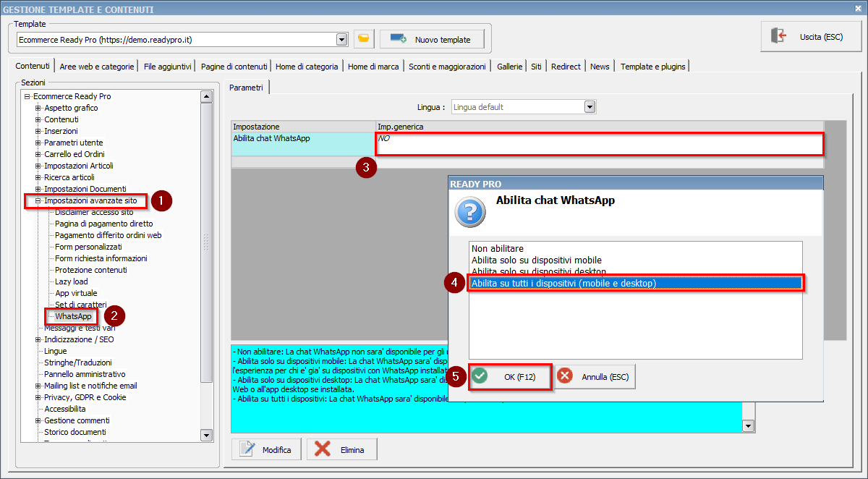Expand the Aspetto grafico node

pos(38,108)
